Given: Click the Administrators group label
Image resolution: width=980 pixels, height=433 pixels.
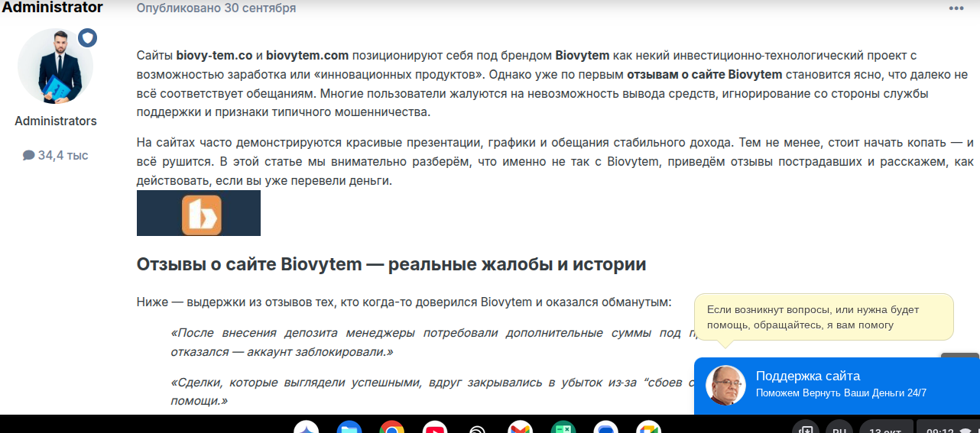Looking at the screenshot, I should [x=56, y=121].
